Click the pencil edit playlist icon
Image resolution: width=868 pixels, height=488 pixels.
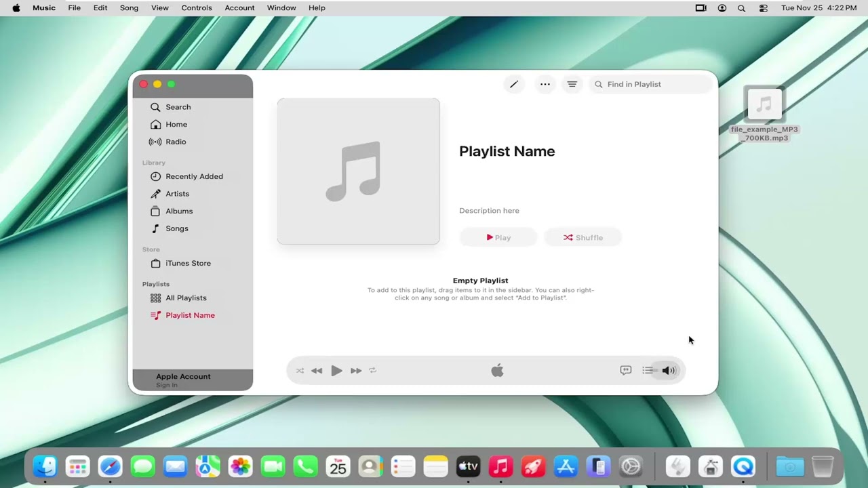point(514,84)
